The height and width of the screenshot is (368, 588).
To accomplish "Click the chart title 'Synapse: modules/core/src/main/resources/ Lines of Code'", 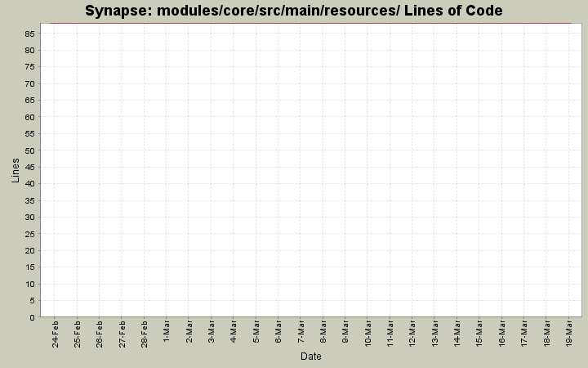I will 294,11.
